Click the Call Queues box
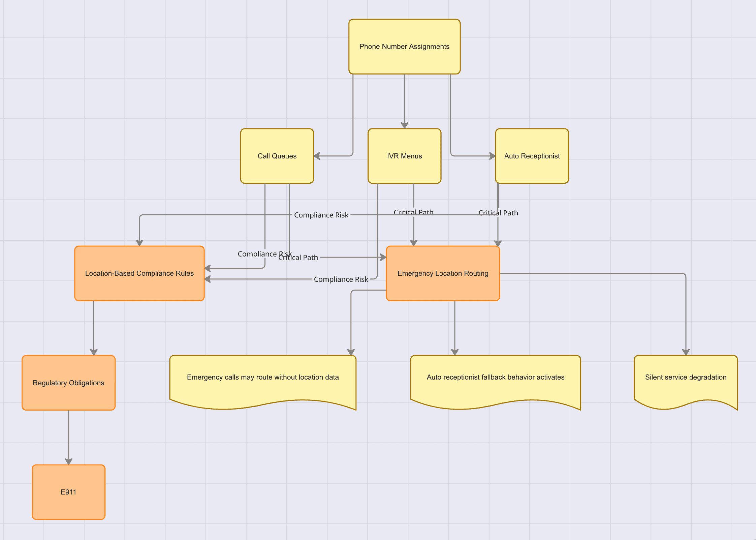This screenshot has height=540, width=756. point(277,156)
